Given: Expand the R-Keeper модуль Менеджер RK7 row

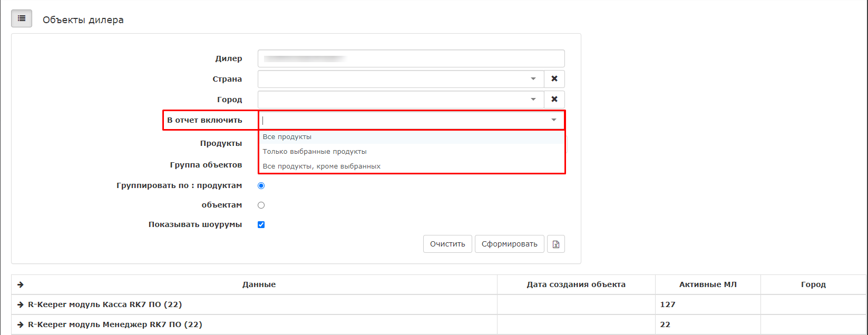Looking at the screenshot, I should (x=21, y=324).
